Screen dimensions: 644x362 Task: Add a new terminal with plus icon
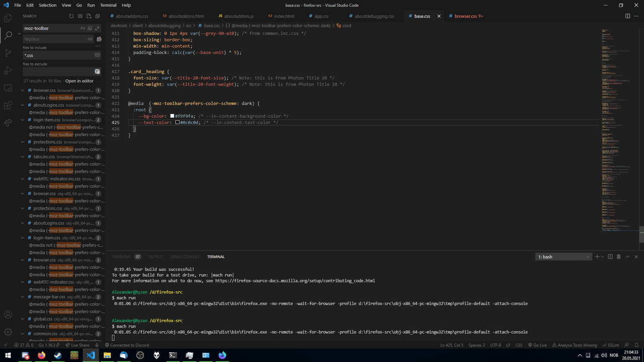coord(597,257)
